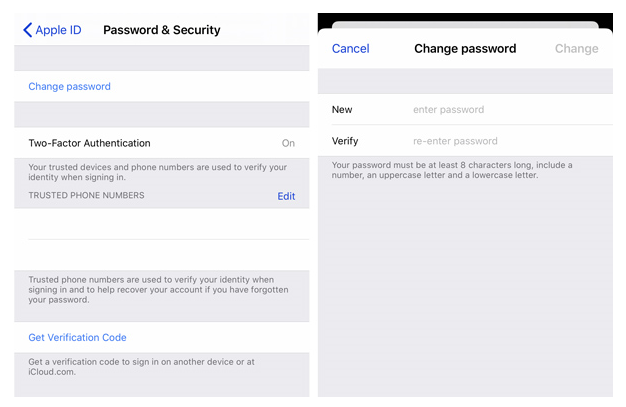The image size is (626, 407).
Task: Tap the back chevron beside Apple ID
Action: 27,30
